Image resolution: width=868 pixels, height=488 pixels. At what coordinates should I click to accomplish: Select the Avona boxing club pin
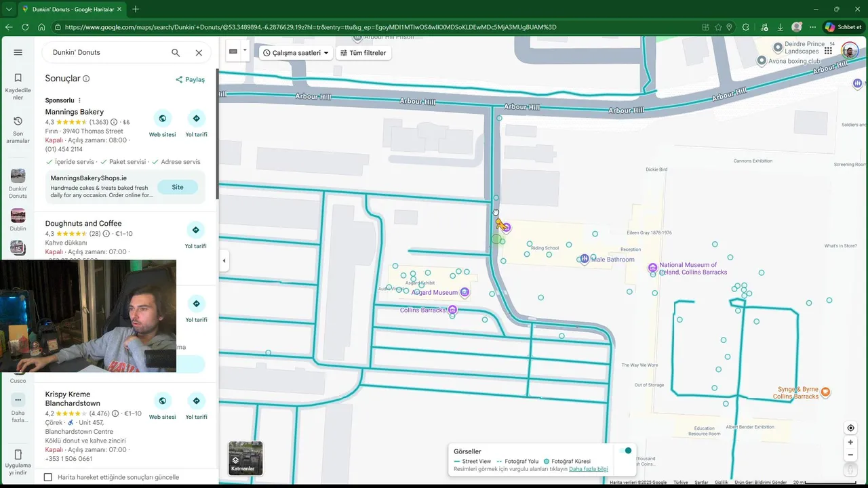[x=762, y=61]
